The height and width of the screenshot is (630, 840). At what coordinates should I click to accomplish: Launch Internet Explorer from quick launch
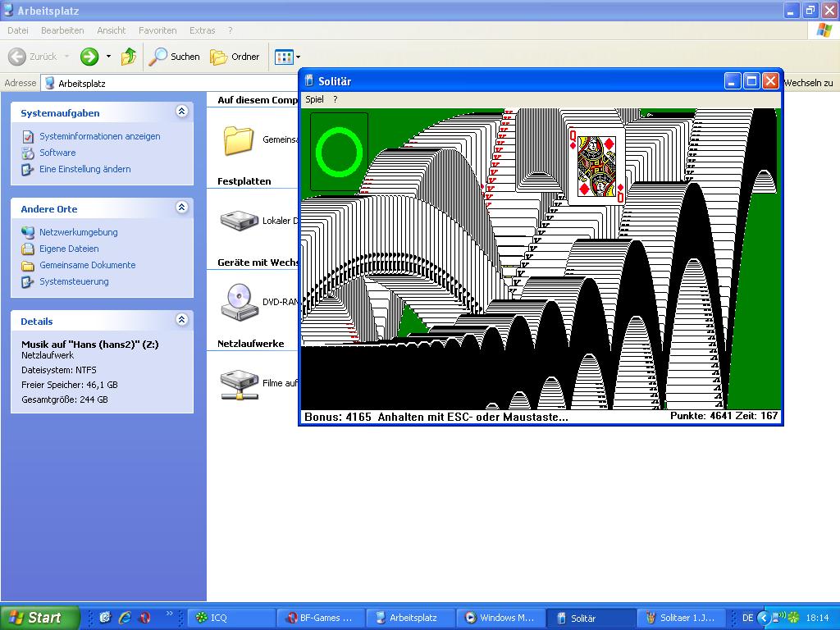coord(125,618)
